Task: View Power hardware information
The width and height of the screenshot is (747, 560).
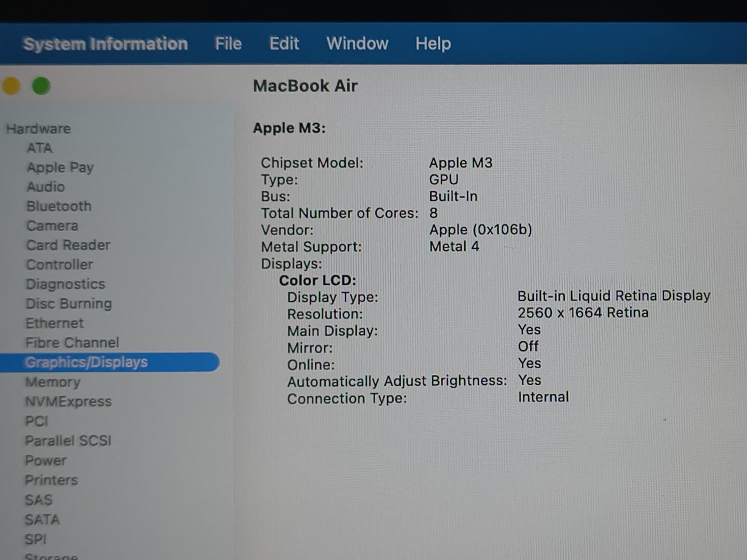Action: (x=46, y=460)
